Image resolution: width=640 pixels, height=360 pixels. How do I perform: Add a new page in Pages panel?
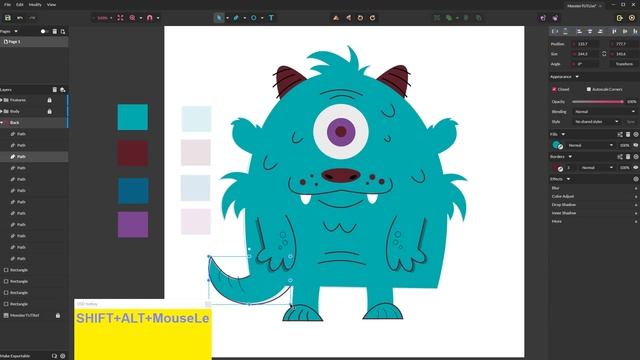(63, 31)
